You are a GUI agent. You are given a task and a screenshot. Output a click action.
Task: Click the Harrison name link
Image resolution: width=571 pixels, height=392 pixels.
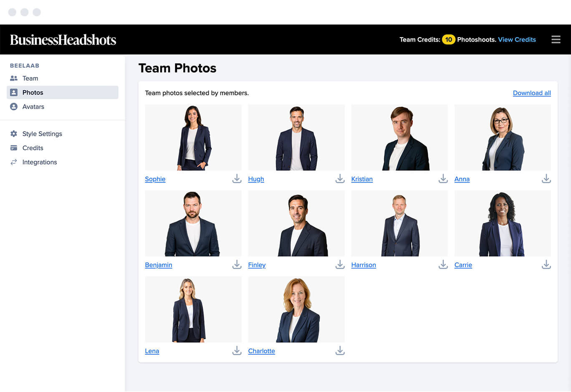click(x=364, y=265)
